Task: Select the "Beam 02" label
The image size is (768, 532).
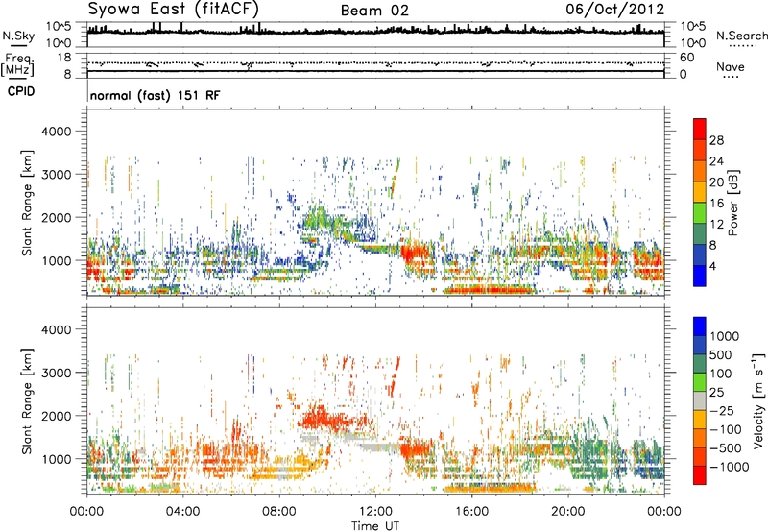Action: coord(374,11)
